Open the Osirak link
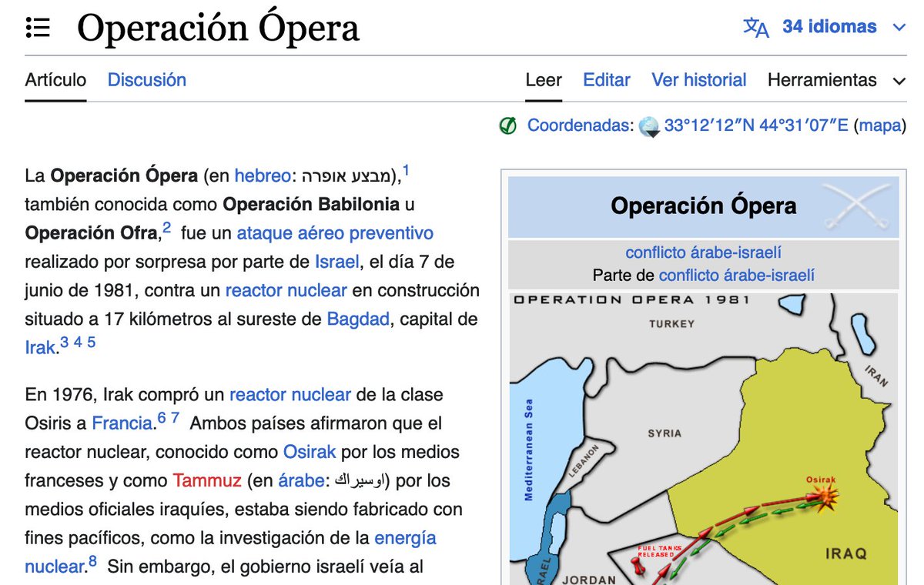The image size is (924, 585). (310, 452)
